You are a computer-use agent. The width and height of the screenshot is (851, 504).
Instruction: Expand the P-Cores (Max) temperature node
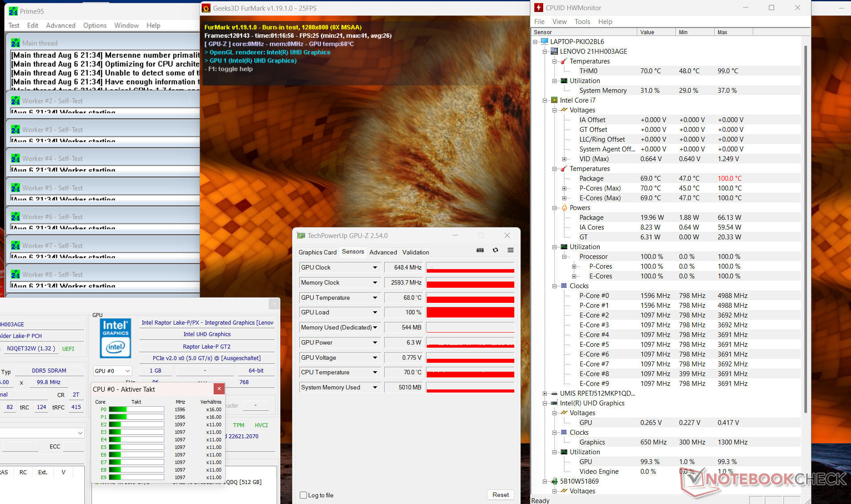point(564,188)
